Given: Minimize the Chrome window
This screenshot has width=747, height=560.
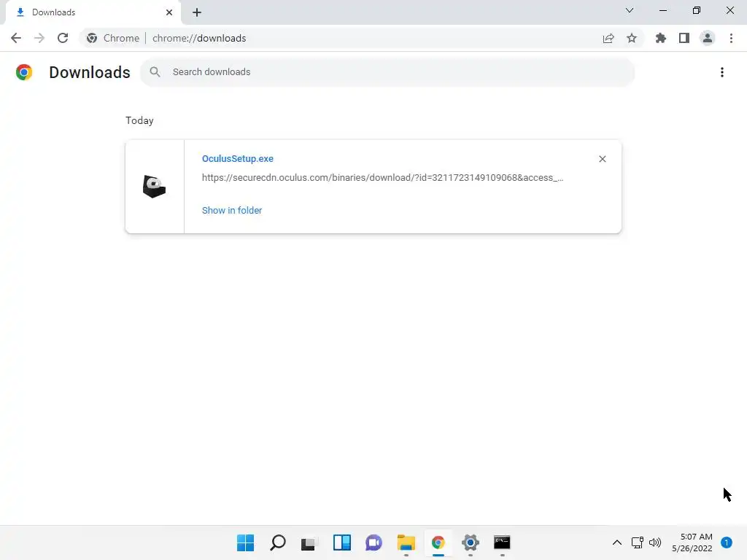Looking at the screenshot, I should [x=663, y=10].
